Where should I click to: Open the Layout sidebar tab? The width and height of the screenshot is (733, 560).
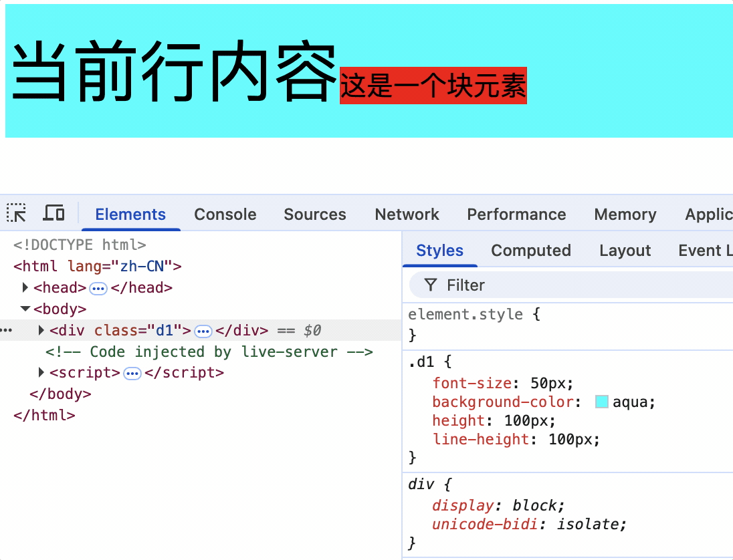pos(625,251)
